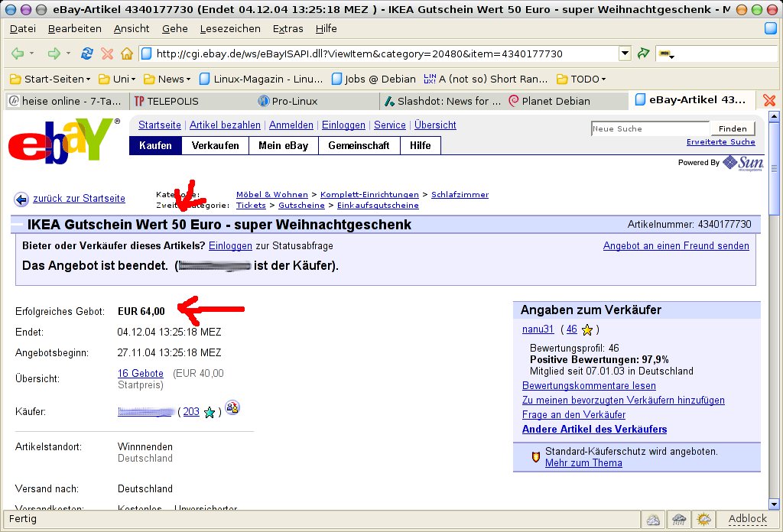The width and height of the screenshot is (783, 532).
Task: Click the Sun Microsystems logo
Action: click(743, 164)
